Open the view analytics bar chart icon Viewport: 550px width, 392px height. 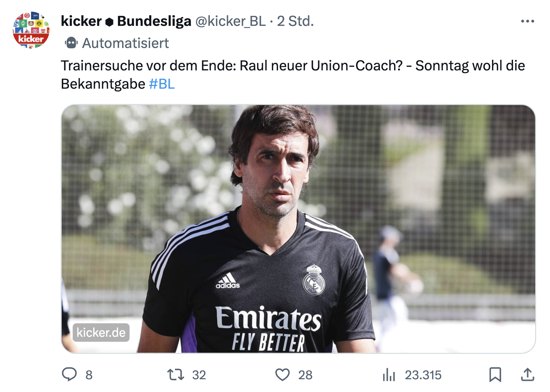click(389, 374)
